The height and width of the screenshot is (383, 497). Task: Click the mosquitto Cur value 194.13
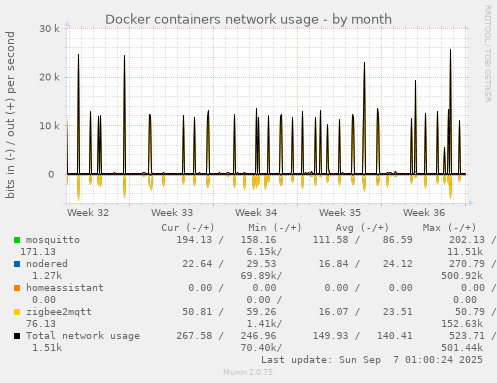[x=194, y=240]
